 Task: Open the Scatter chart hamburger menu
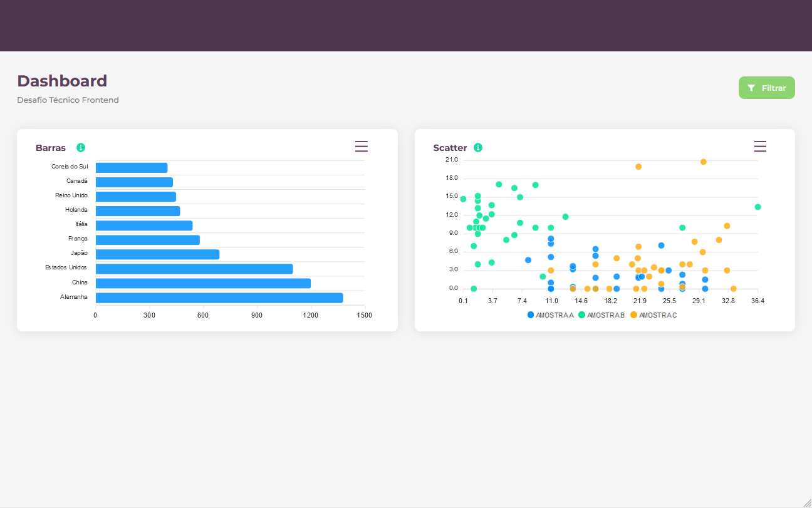(x=760, y=146)
